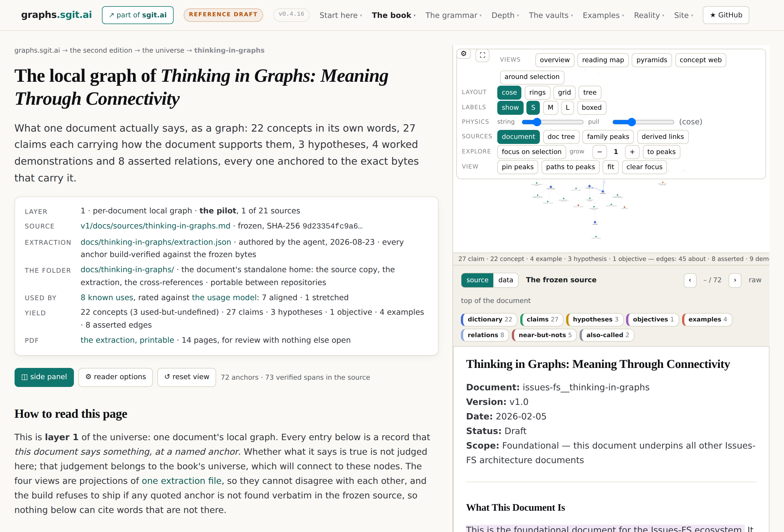
Task: Filter by also-called 2 chip
Action: pyautogui.click(x=606, y=335)
